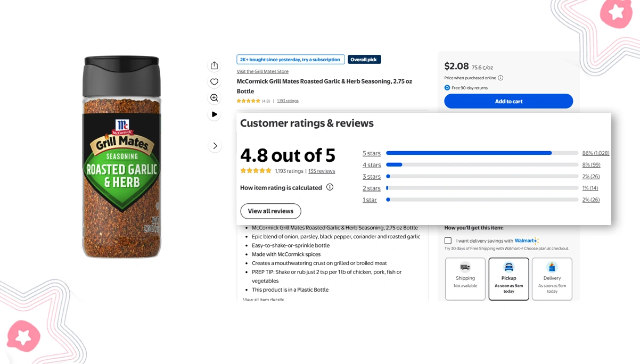
Task: Click the seasoning bottle product image
Action: (121, 157)
